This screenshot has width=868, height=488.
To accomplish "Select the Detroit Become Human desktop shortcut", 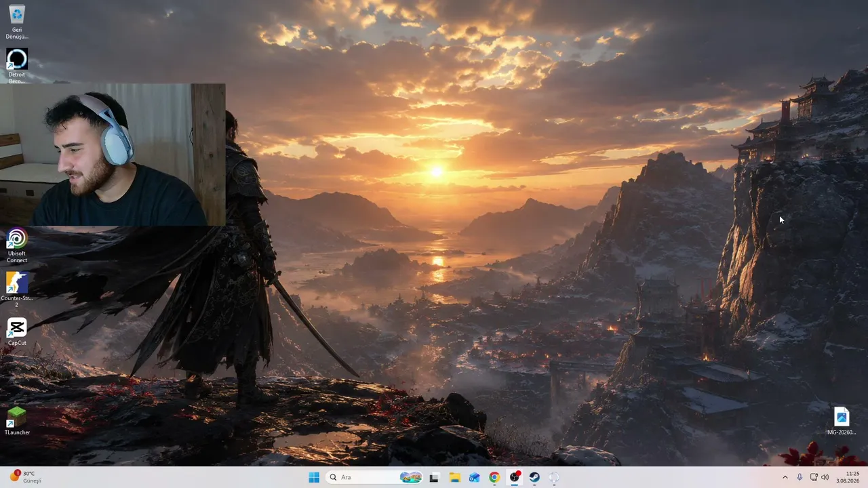I will [17, 66].
